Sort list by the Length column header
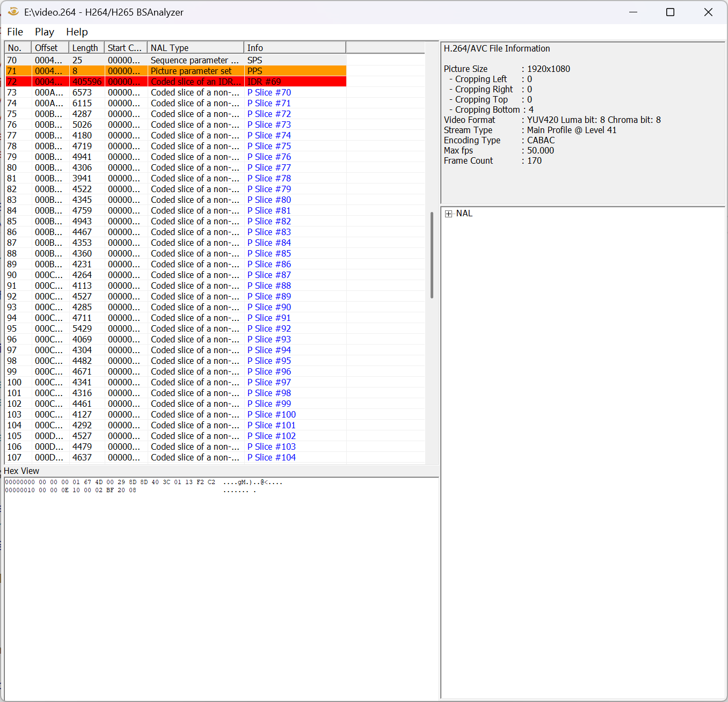Viewport: 728px width, 702px height. click(x=86, y=48)
